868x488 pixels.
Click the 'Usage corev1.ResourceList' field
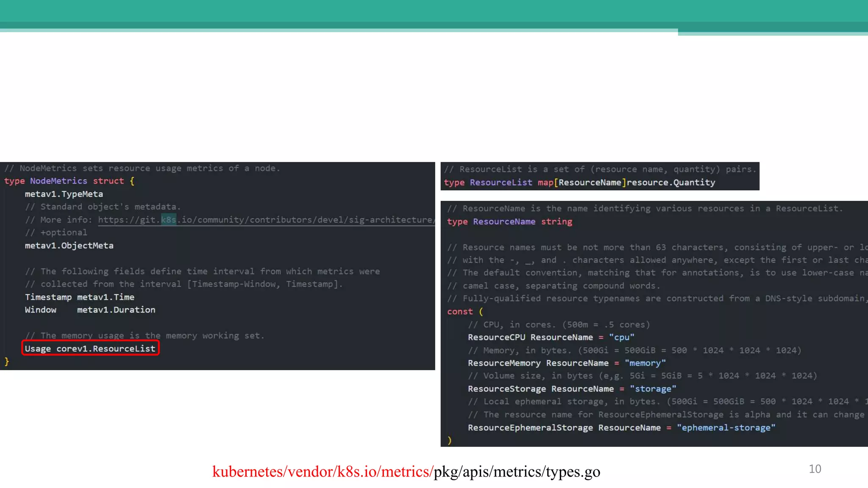pos(90,348)
